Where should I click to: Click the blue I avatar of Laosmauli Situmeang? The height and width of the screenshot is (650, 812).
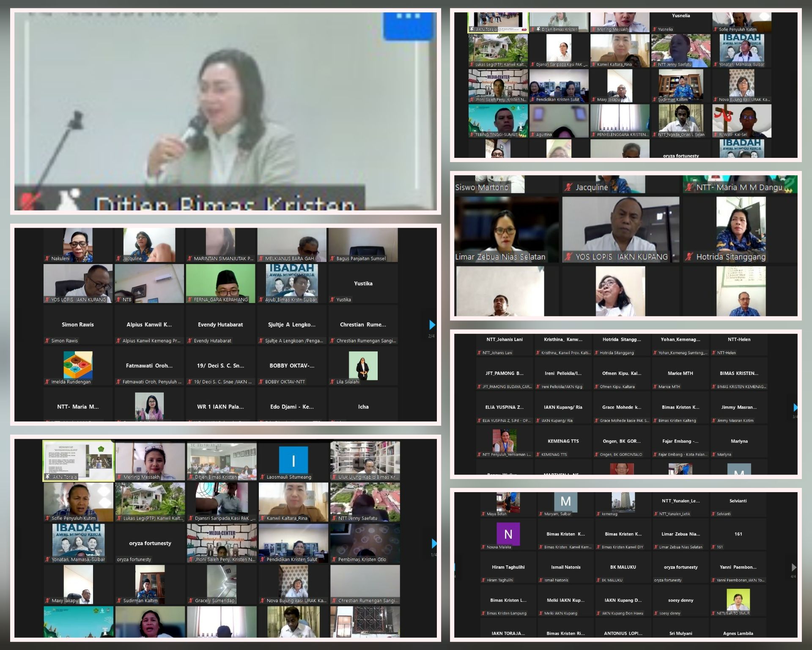[x=293, y=460]
